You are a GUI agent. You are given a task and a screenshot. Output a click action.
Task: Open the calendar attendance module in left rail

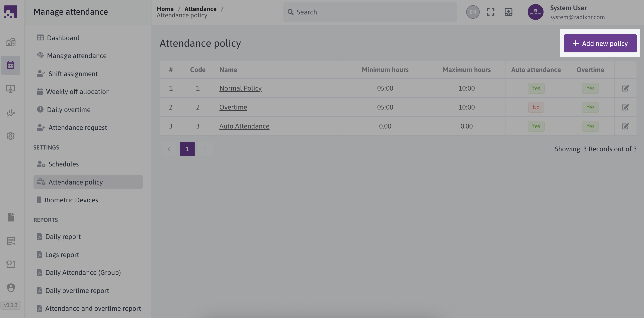pos(10,65)
